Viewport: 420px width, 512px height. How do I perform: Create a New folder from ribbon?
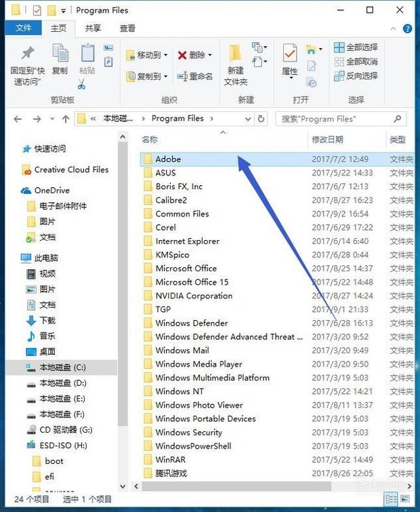pos(236,64)
